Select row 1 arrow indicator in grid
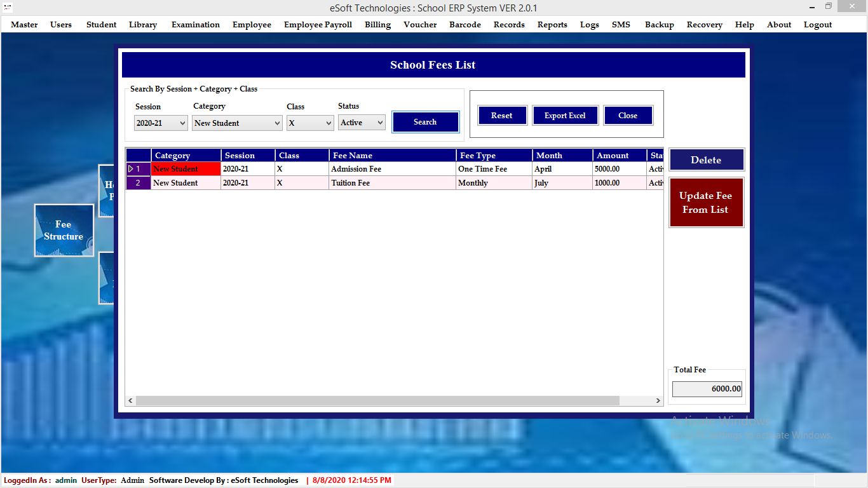Viewport: 868px width, 488px height. pyautogui.click(x=131, y=169)
